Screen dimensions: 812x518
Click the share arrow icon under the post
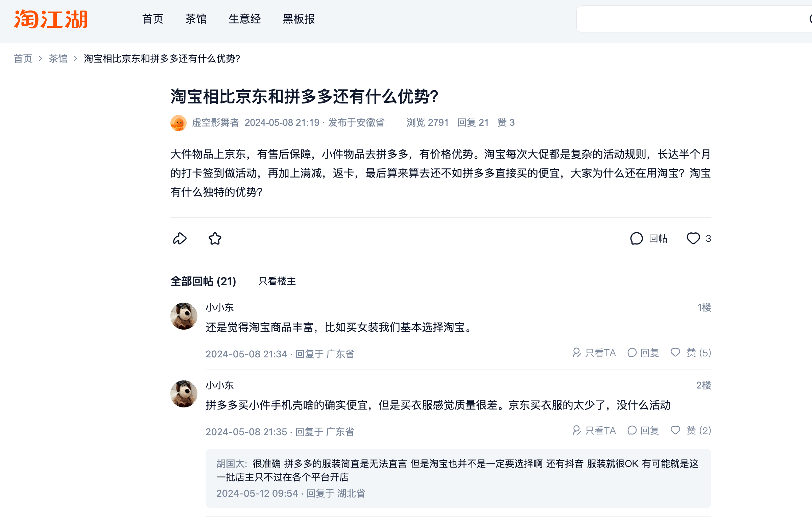[180, 238]
